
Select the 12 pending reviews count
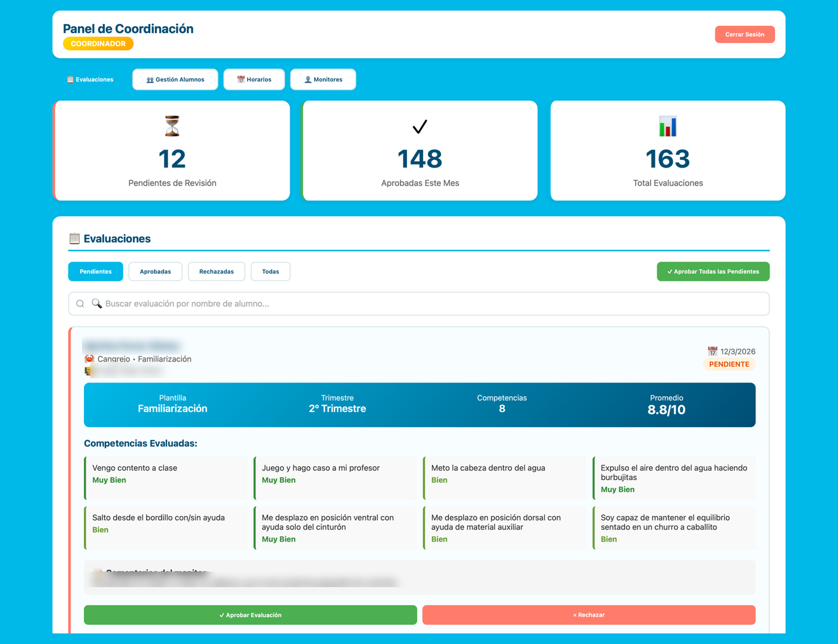[172, 159]
